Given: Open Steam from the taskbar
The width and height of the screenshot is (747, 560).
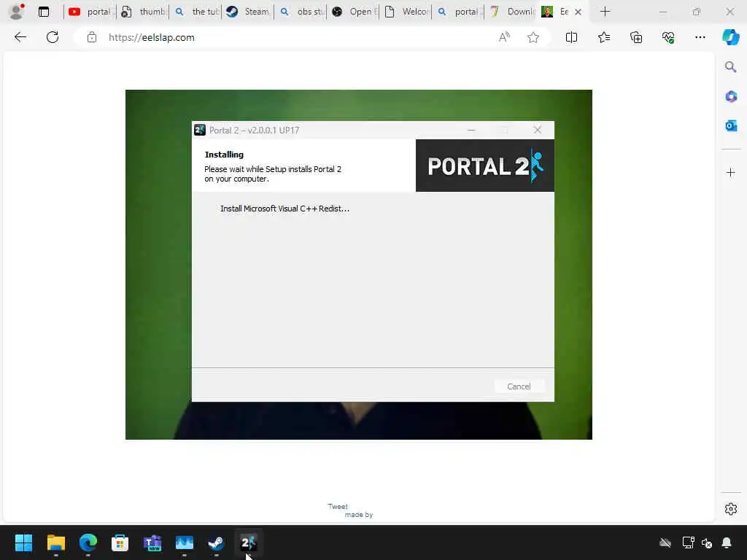Looking at the screenshot, I should tap(216, 542).
